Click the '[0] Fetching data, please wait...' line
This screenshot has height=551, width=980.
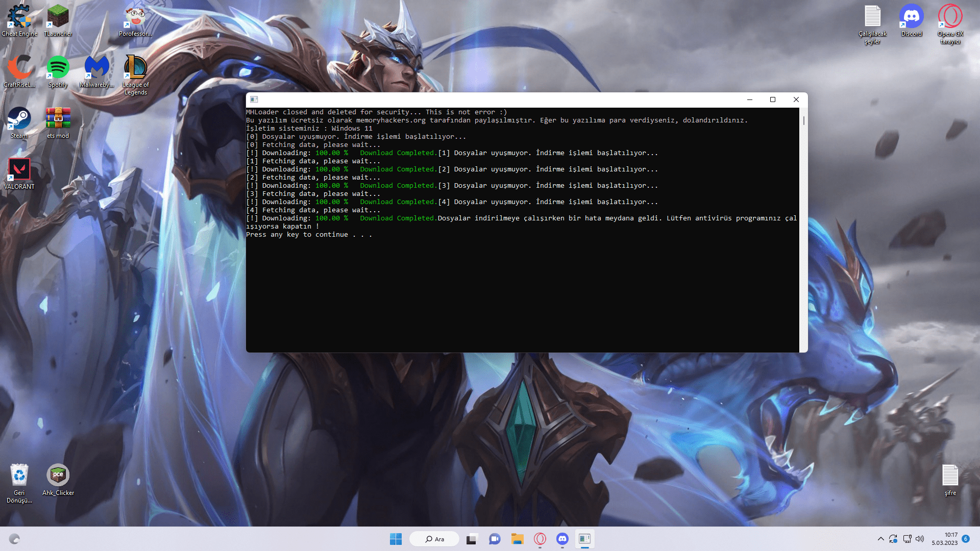(313, 145)
